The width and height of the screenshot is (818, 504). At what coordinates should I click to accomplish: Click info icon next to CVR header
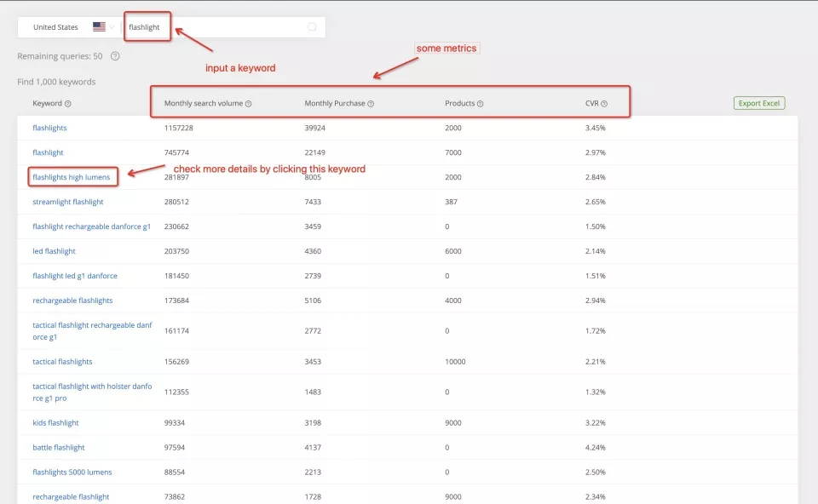pos(604,104)
